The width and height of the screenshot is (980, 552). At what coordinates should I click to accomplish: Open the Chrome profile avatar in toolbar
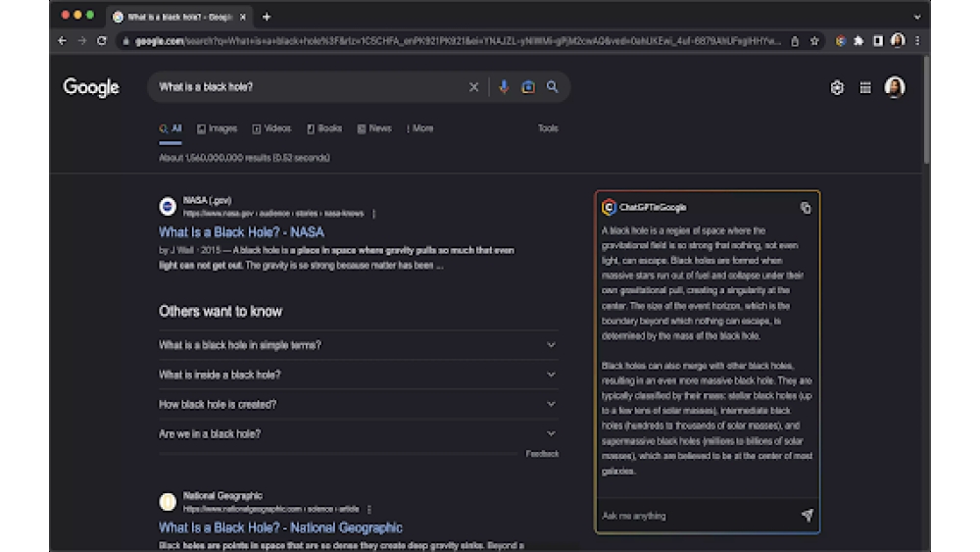pos(898,40)
